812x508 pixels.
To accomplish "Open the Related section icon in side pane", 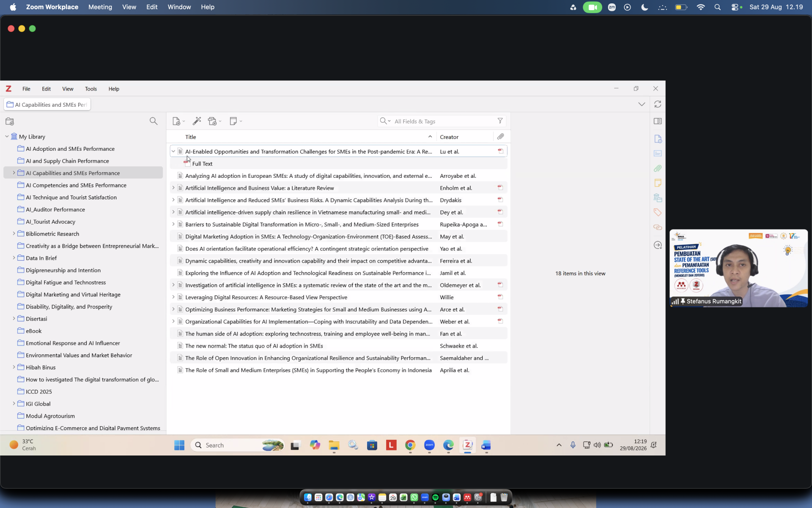I will coord(658,227).
